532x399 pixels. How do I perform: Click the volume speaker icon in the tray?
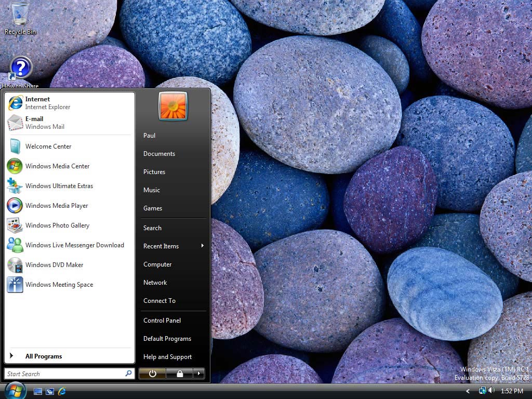pyautogui.click(x=491, y=391)
